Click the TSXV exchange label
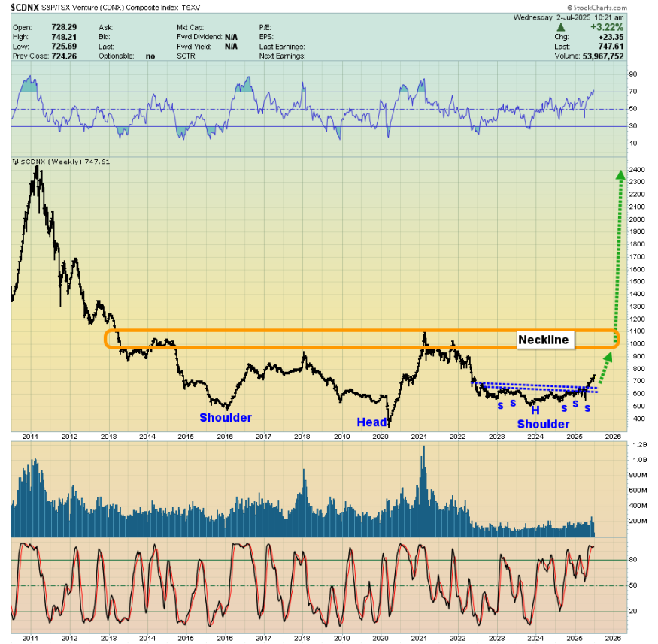The image size is (658, 644). [x=191, y=8]
